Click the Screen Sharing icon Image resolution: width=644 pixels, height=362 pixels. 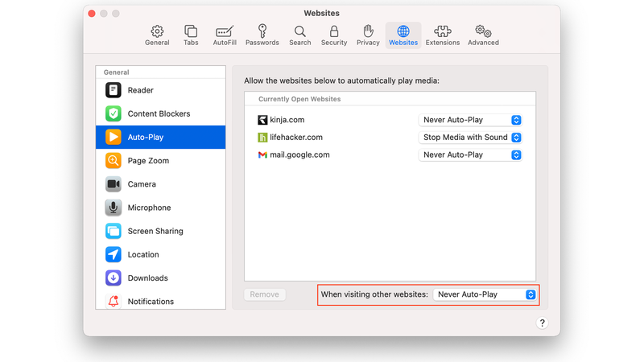(x=113, y=231)
